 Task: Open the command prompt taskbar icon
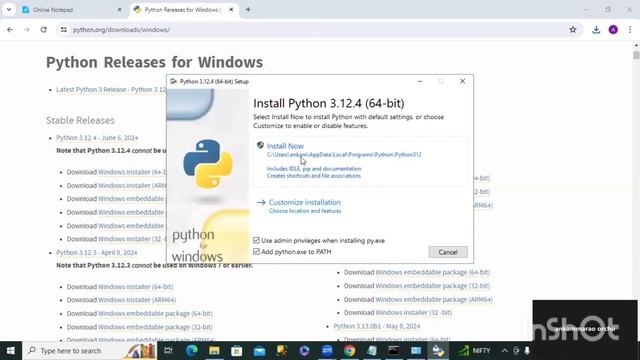pyautogui.click(x=394, y=351)
